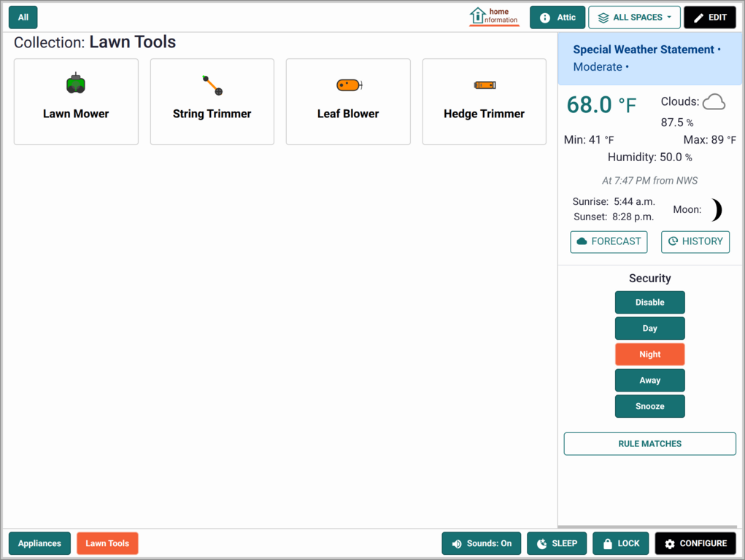
Task: Click the gear icon on Configure button
Action: [x=669, y=544]
